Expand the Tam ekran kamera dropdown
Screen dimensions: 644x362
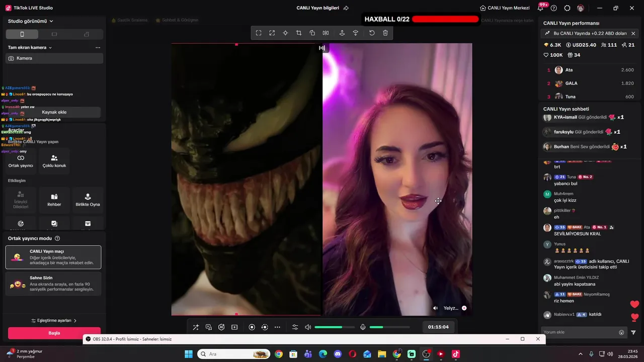[30, 47]
